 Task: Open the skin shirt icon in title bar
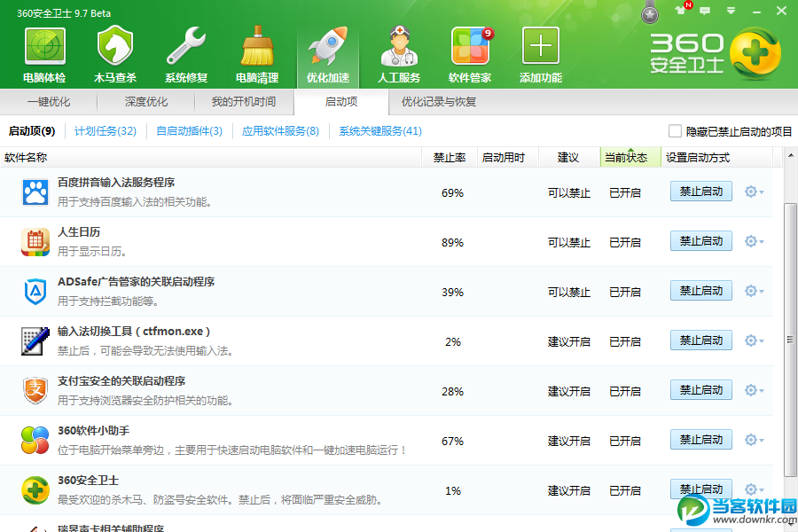pyautogui.click(x=680, y=10)
